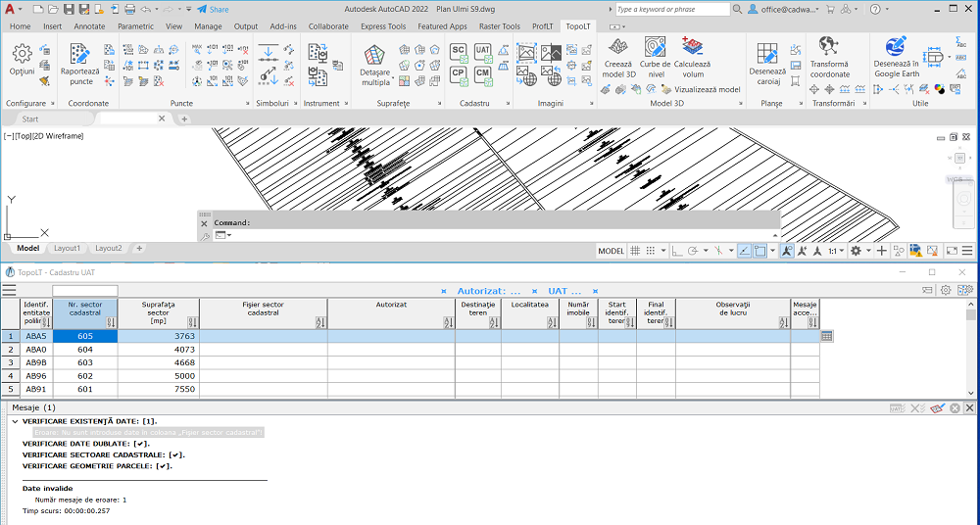Toggle isometric drafting in status bar
Image resolution: width=980 pixels, height=525 pixels.
[x=718, y=251]
